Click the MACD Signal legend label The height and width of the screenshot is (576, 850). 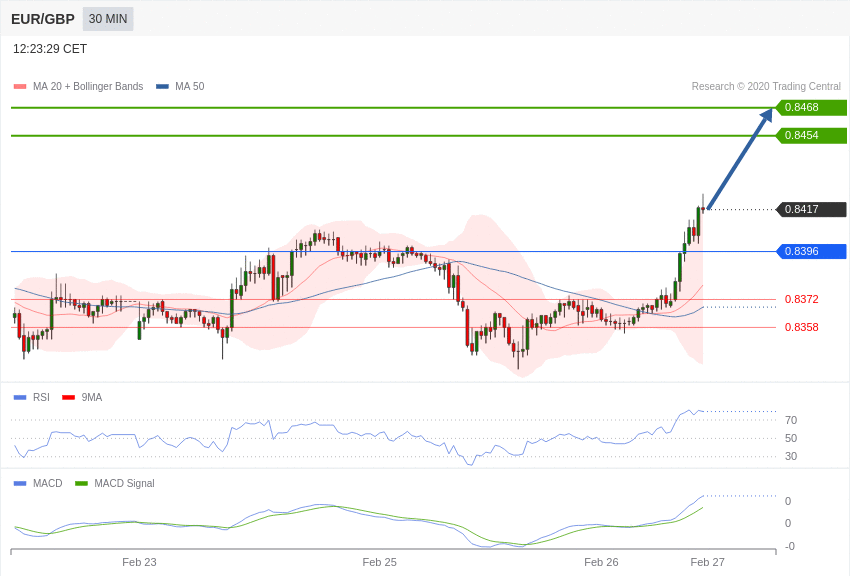[124, 483]
